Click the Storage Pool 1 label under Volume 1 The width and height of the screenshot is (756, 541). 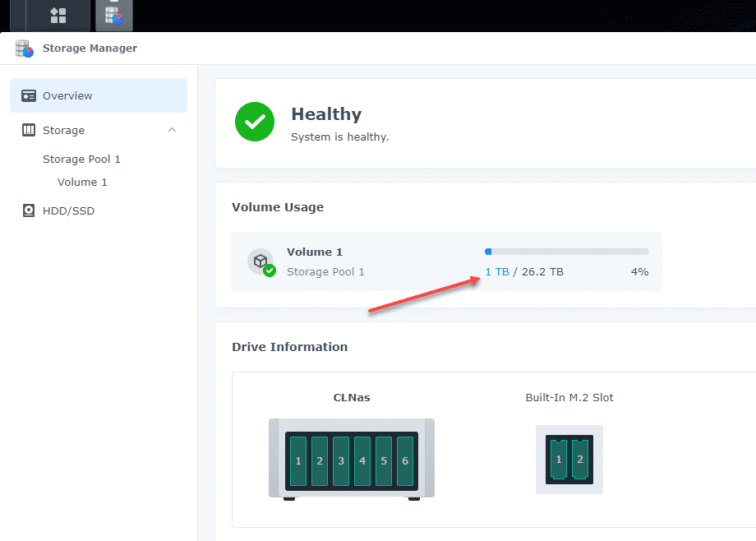click(326, 271)
